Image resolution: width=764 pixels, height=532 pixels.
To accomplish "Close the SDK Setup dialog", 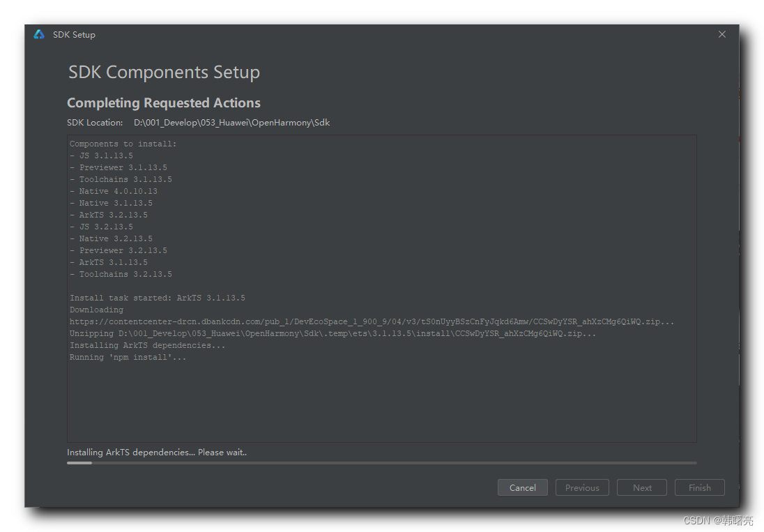I will tap(722, 35).
